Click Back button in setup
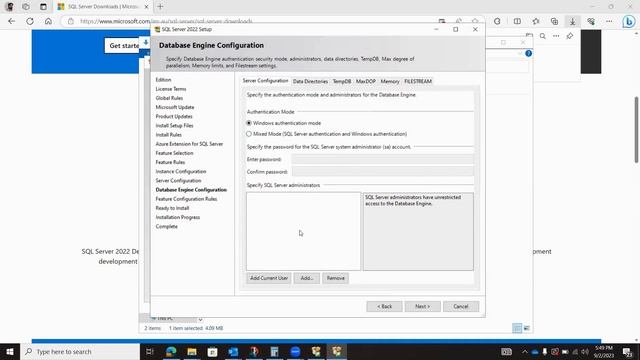Screen dimensions: 640x360 tap(384, 306)
